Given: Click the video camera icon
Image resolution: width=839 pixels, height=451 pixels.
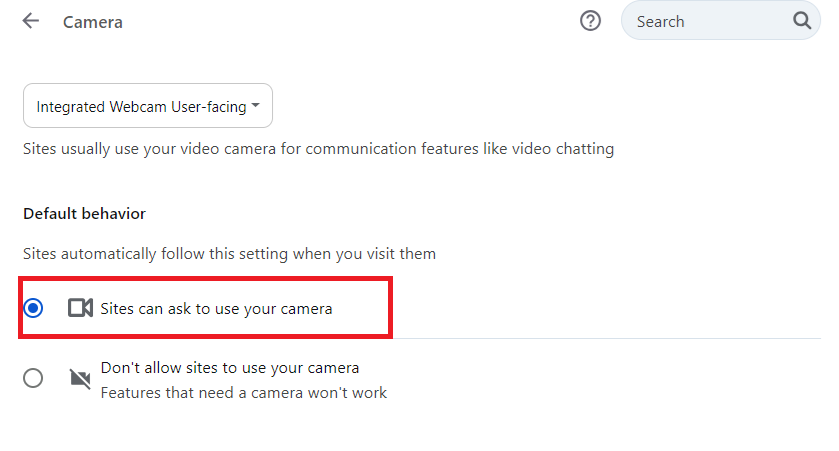Looking at the screenshot, I should [80, 308].
